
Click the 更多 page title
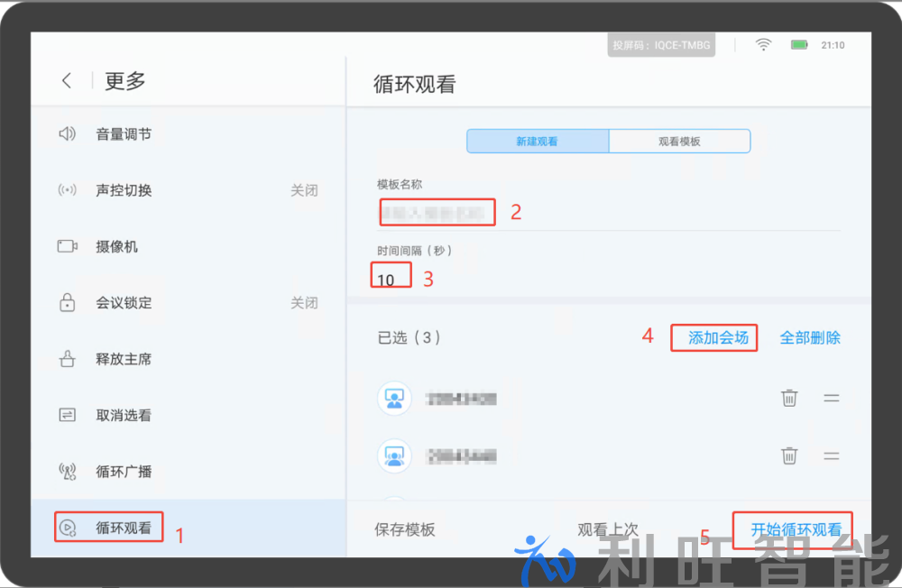(x=124, y=80)
